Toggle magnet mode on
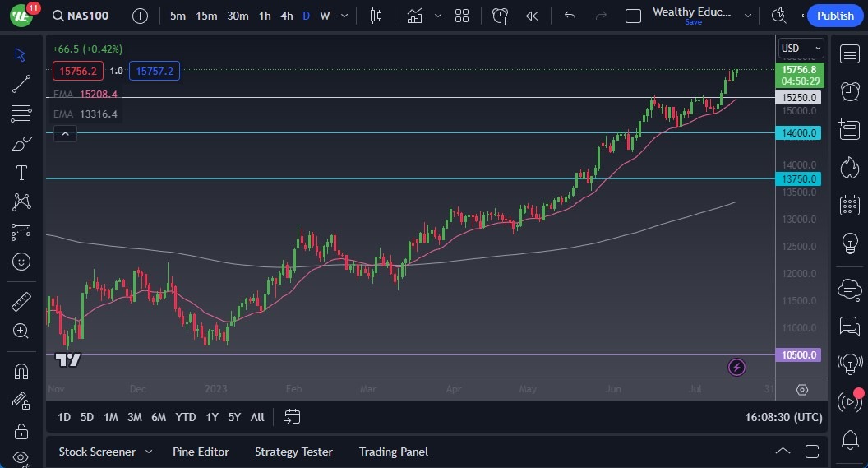 21,371
